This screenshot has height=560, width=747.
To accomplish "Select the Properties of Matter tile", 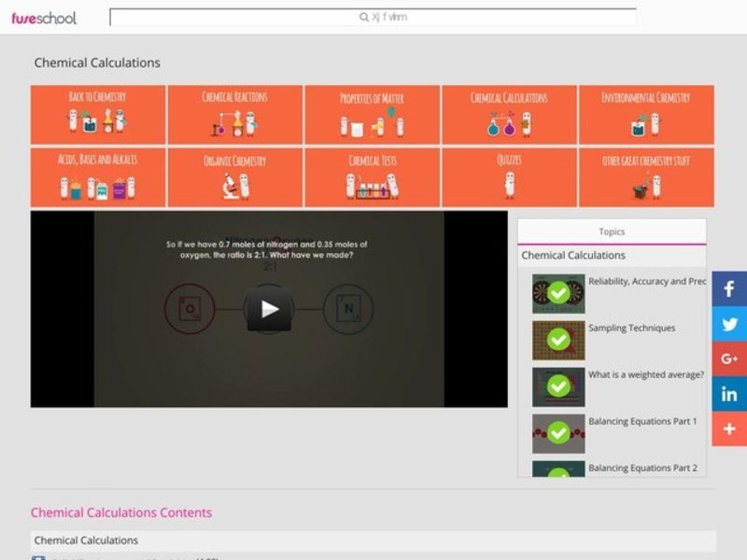I will [x=370, y=114].
